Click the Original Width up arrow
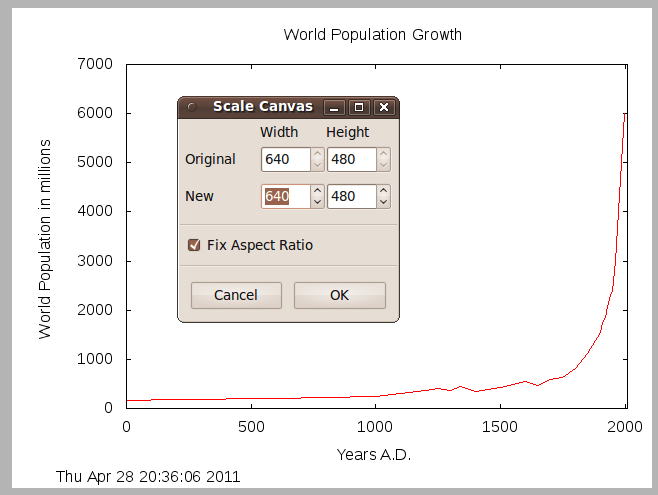The height and width of the screenshot is (495, 658). tap(317, 154)
